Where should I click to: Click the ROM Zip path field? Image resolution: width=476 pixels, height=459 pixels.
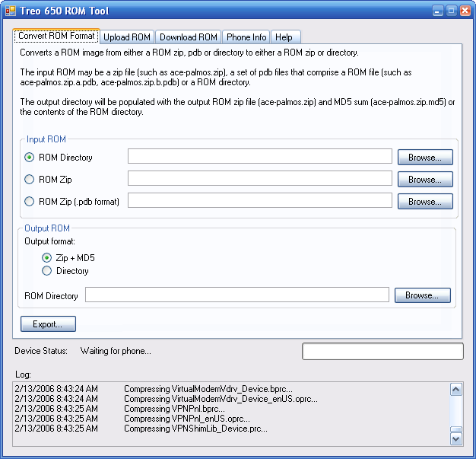click(x=260, y=178)
